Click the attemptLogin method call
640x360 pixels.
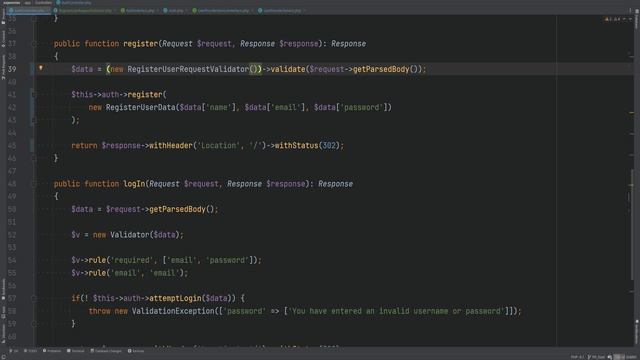(x=176, y=298)
